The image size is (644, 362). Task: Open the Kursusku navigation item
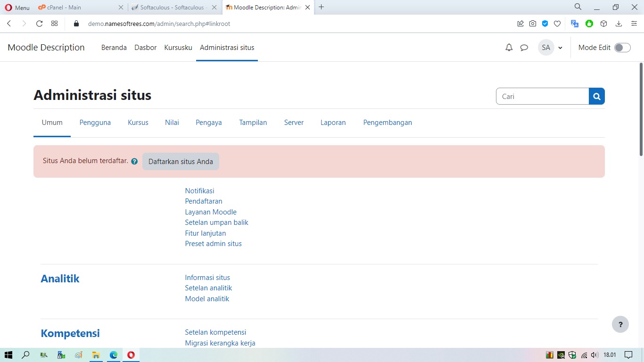(x=178, y=48)
